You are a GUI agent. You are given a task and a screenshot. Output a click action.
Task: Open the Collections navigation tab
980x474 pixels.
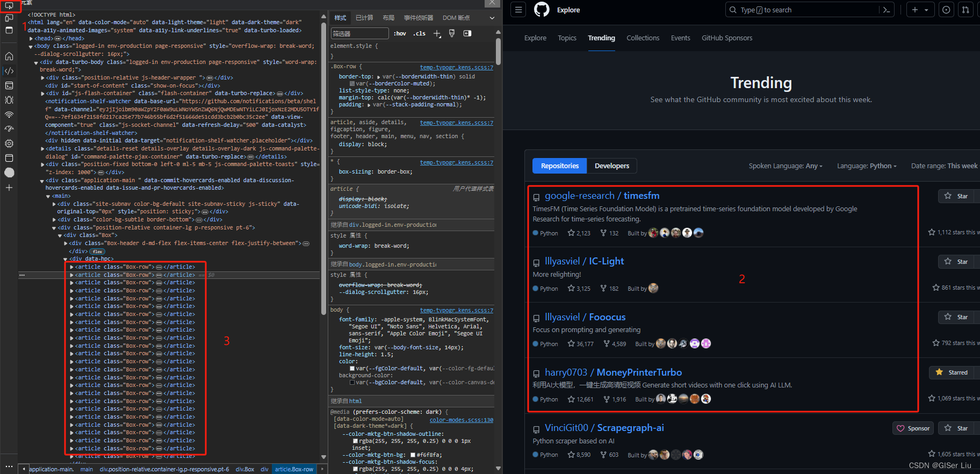point(643,38)
